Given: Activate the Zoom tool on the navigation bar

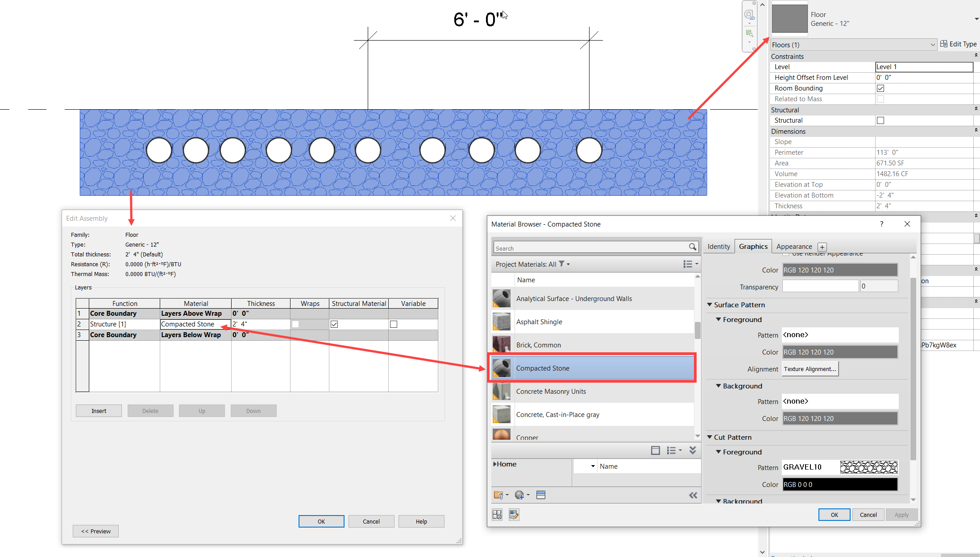Looking at the screenshot, I should click(x=749, y=33).
